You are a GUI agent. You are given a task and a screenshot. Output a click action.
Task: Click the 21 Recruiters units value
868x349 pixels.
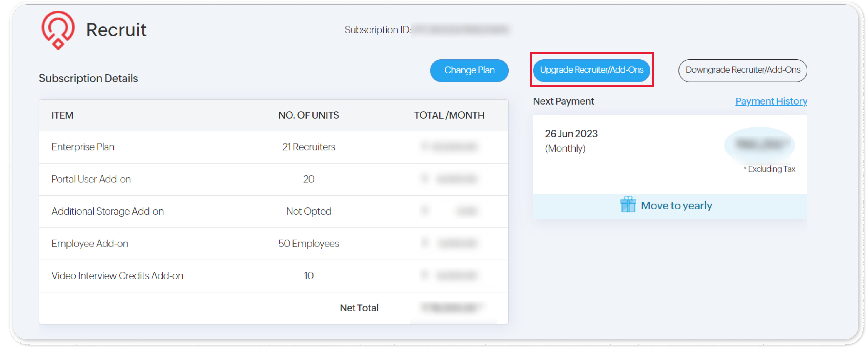coord(308,147)
